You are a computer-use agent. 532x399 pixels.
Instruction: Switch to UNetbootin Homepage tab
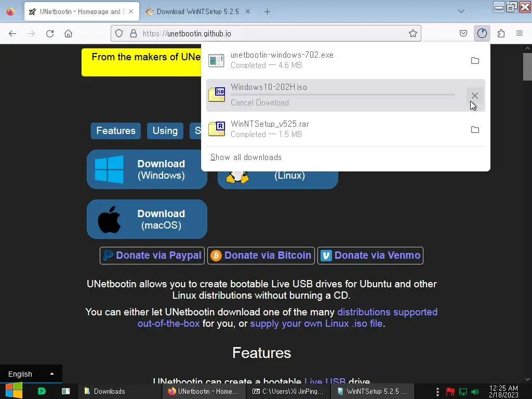(82, 11)
